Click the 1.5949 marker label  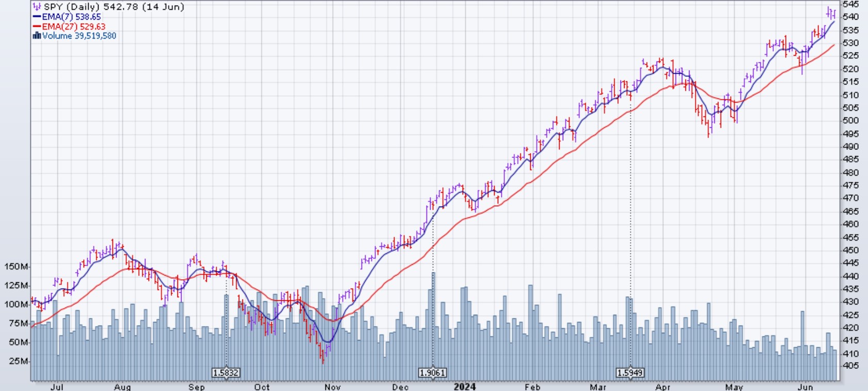pos(630,372)
